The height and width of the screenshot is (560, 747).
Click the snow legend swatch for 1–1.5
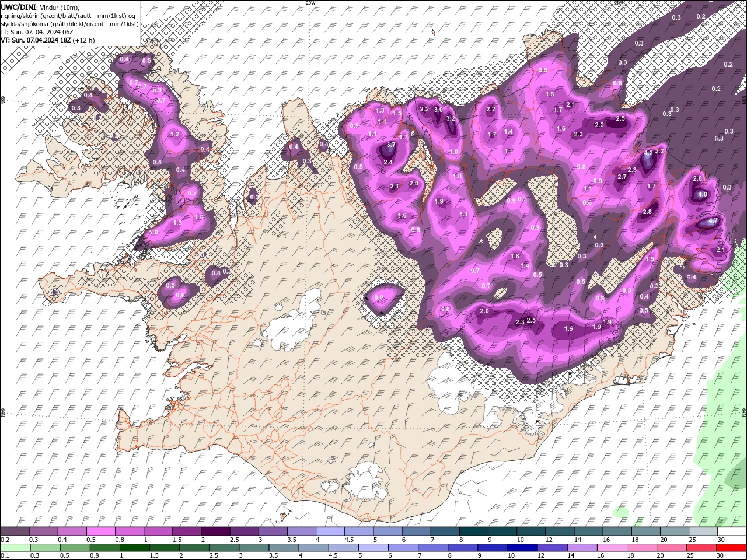coord(158,531)
